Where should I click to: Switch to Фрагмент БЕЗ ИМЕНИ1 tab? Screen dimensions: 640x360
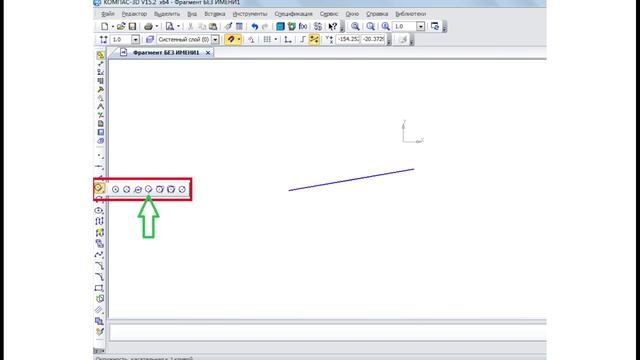pyautogui.click(x=166, y=53)
